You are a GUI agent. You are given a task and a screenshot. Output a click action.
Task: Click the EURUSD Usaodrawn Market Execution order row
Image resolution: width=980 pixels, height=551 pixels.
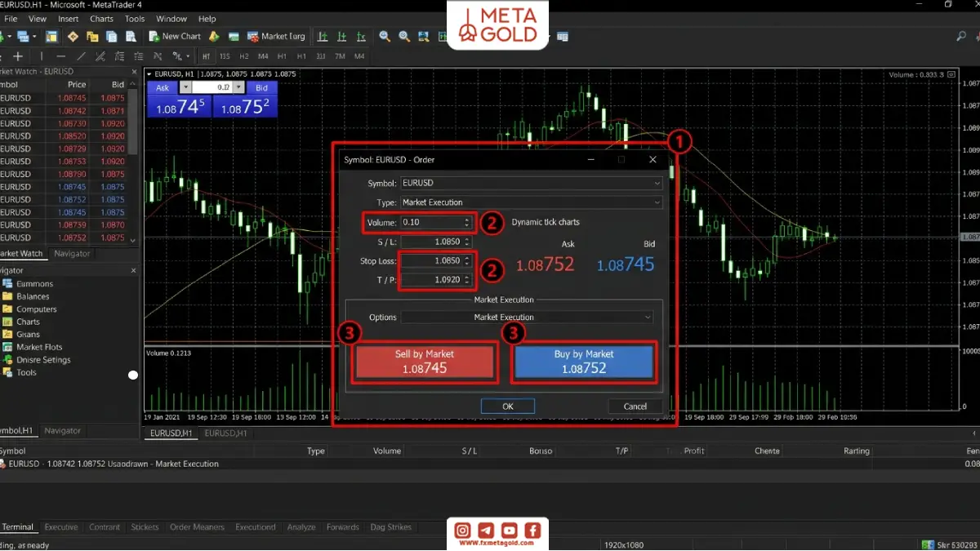point(490,464)
